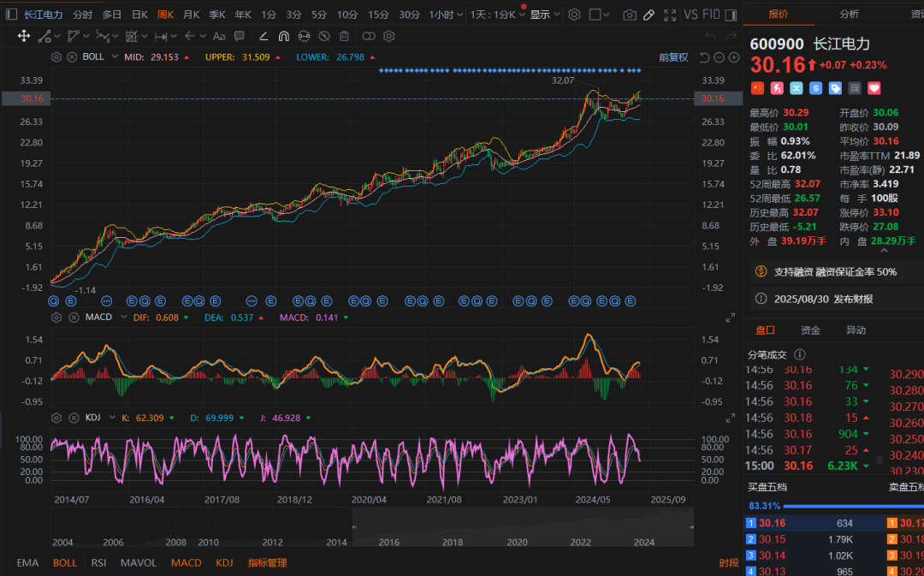
Task: Add stock to favorites with heart icon
Action: [x=874, y=88]
